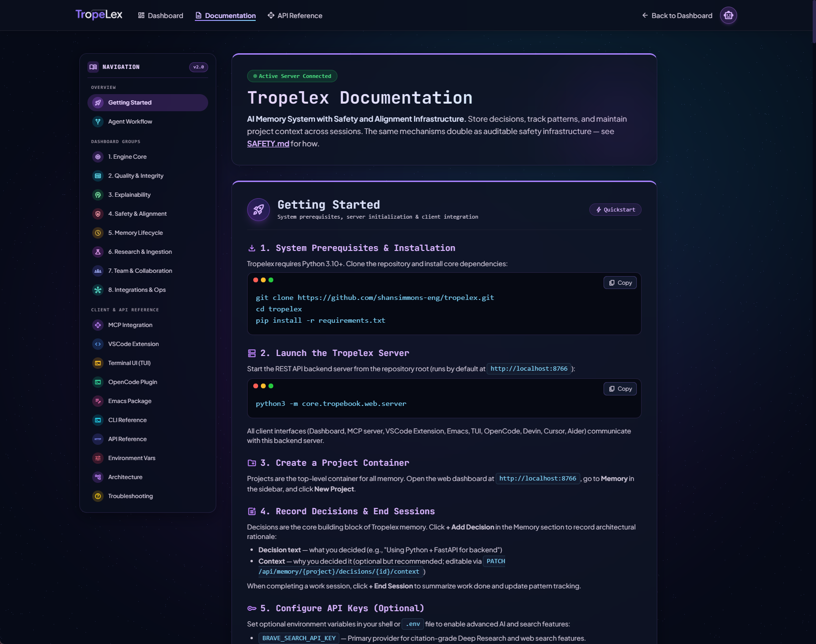
Task: Click the Research & Ingestion flask icon
Action: pyautogui.click(x=98, y=252)
